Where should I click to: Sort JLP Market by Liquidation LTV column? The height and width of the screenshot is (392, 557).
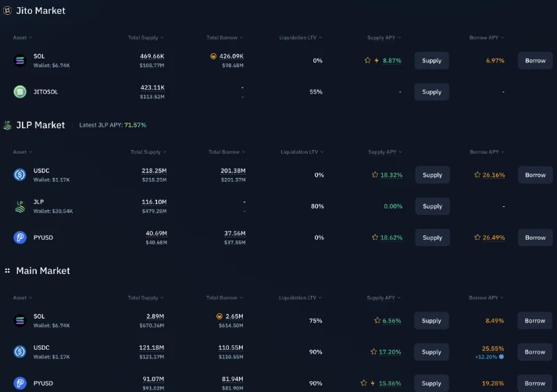[302, 152]
